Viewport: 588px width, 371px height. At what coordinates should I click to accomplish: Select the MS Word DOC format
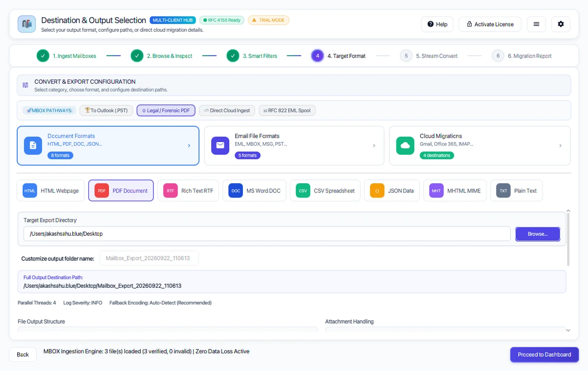(x=255, y=191)
